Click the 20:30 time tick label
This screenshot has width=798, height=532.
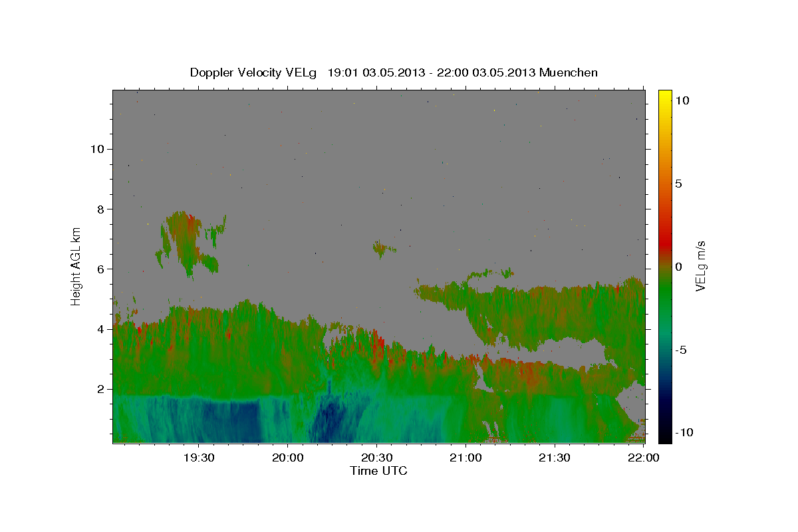[x=376, y=458]
